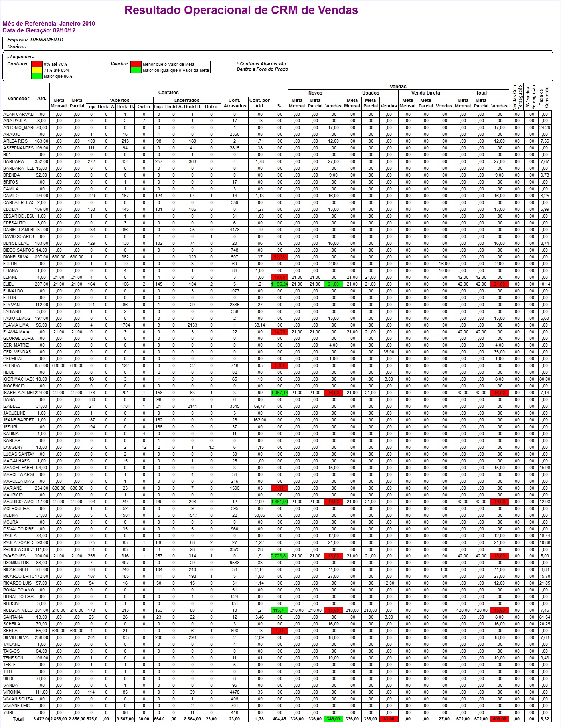
Task: Click the 'Empresa: TREINAMENTO' label
Action: coord(35,40)
